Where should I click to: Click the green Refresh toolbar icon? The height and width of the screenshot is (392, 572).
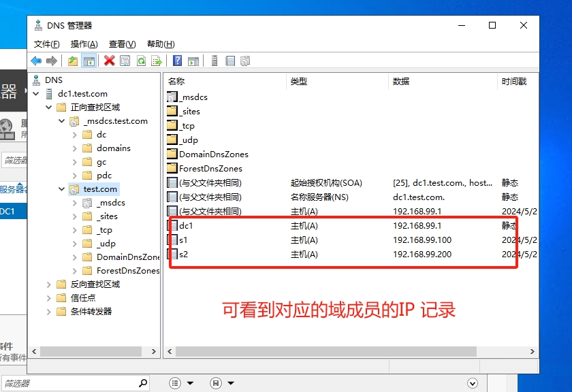tap(141, 61)
